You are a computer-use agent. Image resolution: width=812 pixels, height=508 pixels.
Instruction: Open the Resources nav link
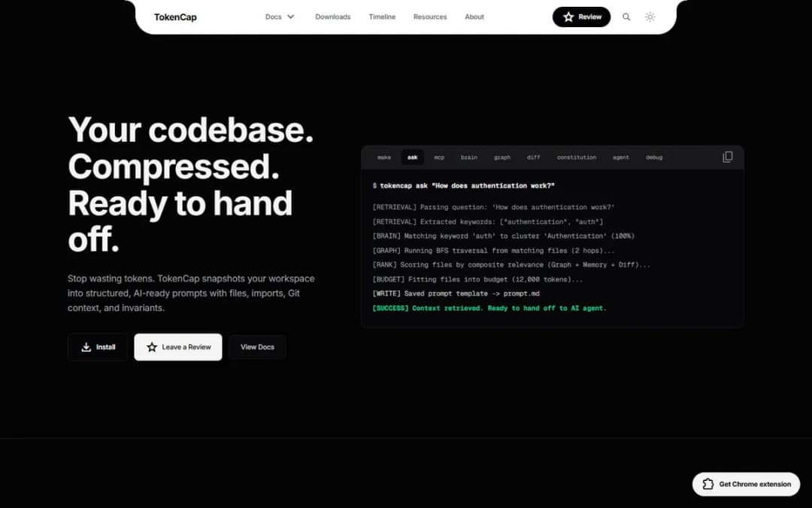(x=430, y=17)
